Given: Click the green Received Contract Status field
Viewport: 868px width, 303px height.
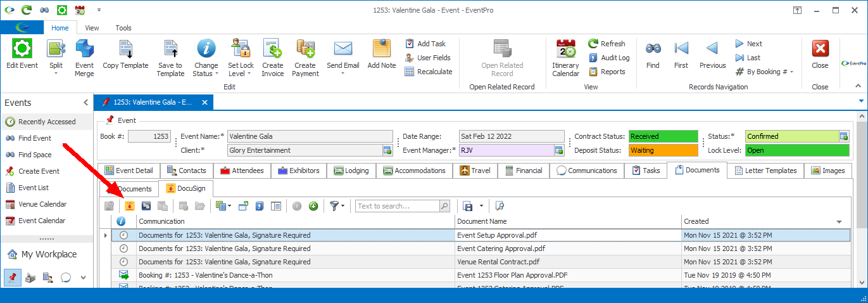Looking at the screenshot, I should 663,136.
